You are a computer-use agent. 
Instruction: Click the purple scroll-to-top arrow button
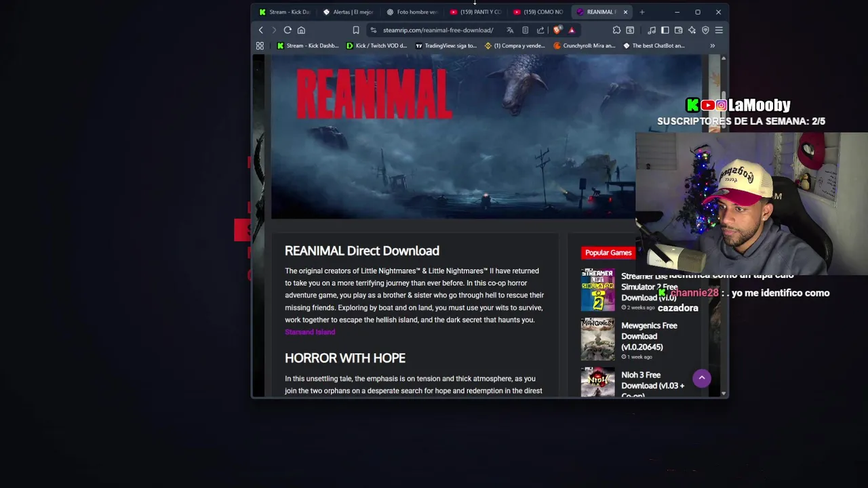702,378
